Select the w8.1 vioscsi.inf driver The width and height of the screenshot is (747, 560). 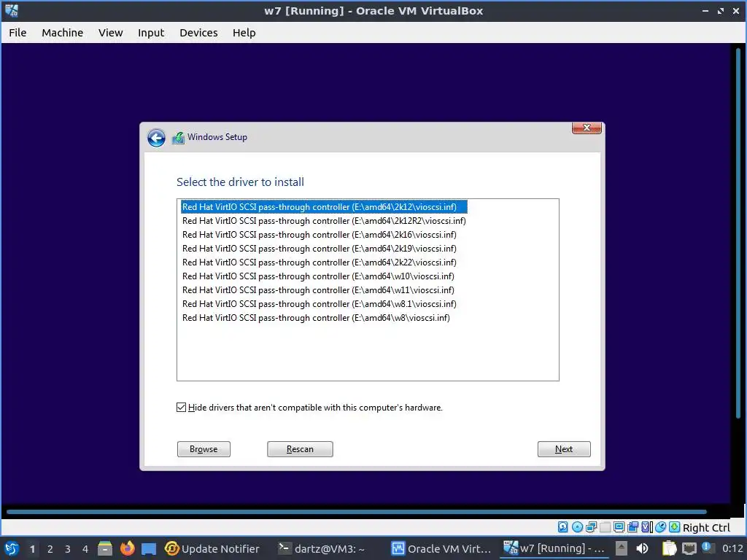tap(320, 303)
